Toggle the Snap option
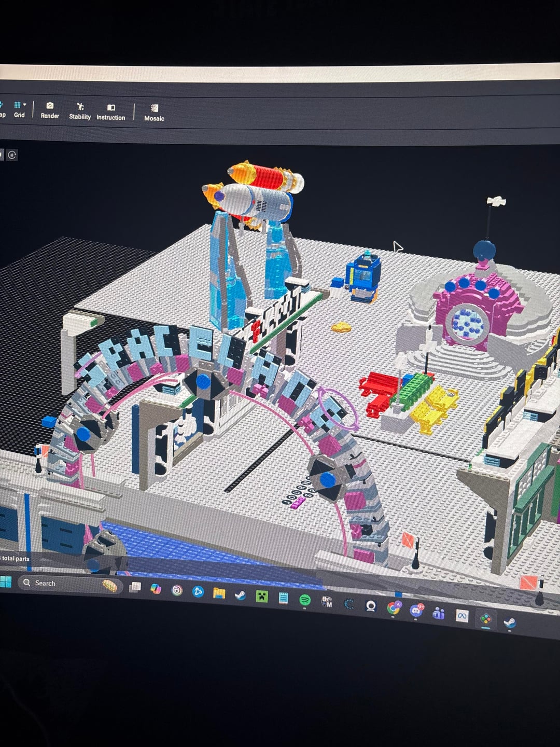The height and width of the screenshot is (747, 560). [2, 109]
